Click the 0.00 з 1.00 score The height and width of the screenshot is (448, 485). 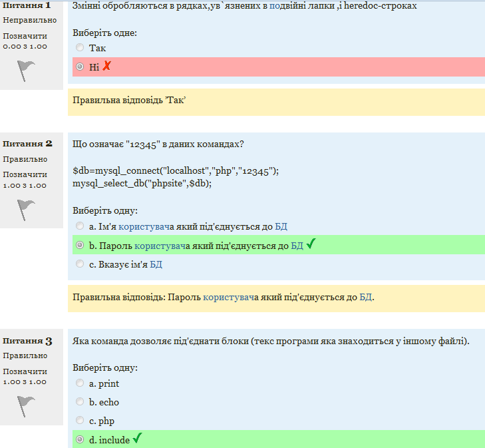click(25, 47)
